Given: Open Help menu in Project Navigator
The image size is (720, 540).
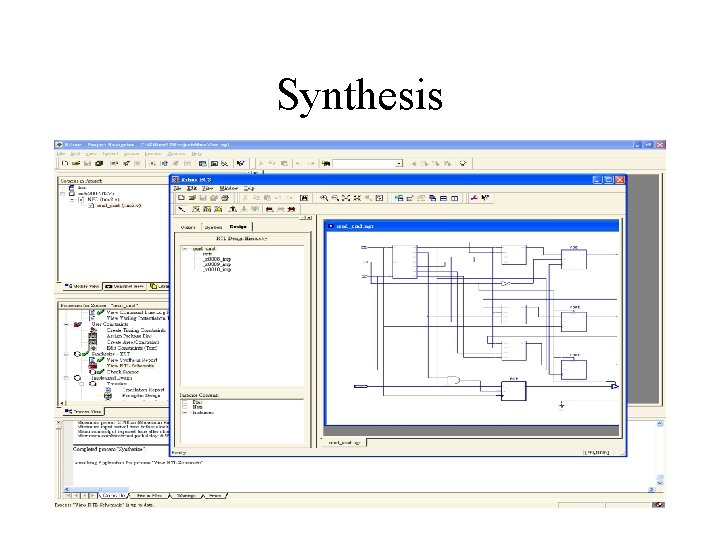Looking at the screenshot, I should (197, 154).
